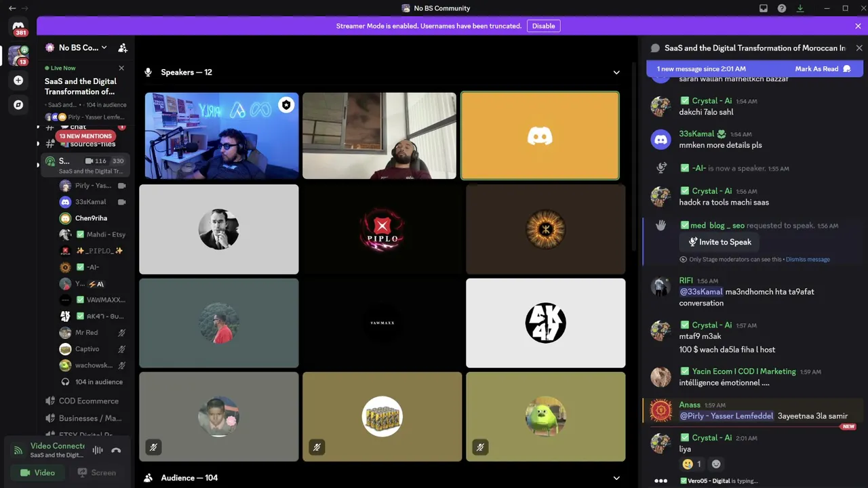Select the stage channel showing 116 and 330
The image size is (868, 488).
pos(84,165)
